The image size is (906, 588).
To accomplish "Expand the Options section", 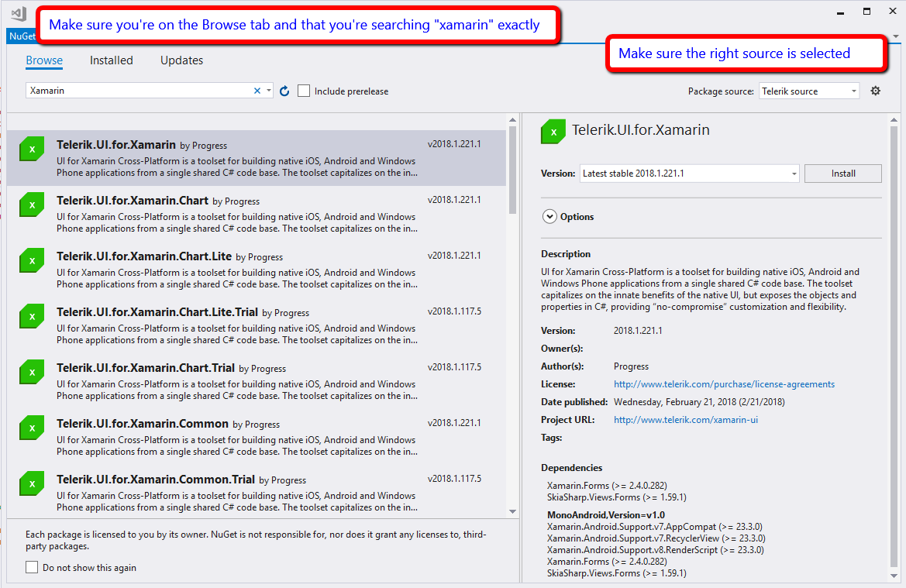I will click(549, 217).
